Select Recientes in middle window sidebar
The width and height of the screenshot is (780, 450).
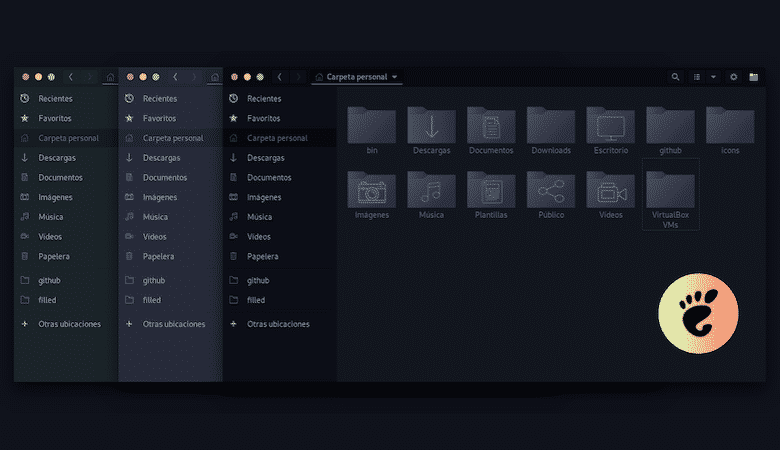coord(171,98)
